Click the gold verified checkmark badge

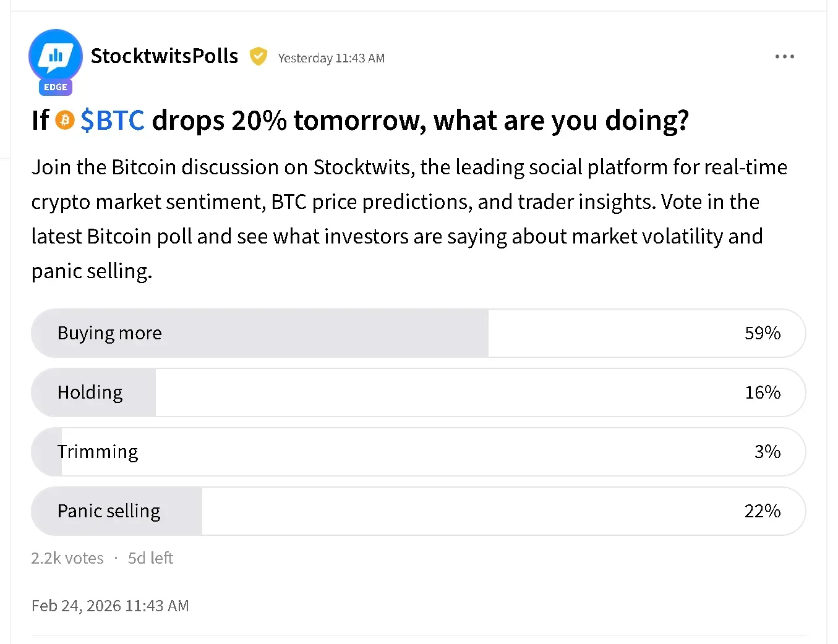pyautogui.click(x=258, y=57)
